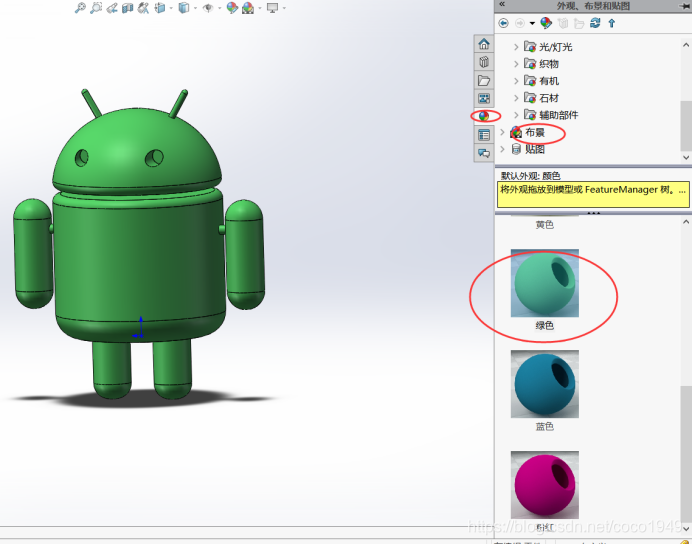Expand the Apply Scene dropdown arrow
Viewport: 692px width, 545px height.
tap(260, 8)
